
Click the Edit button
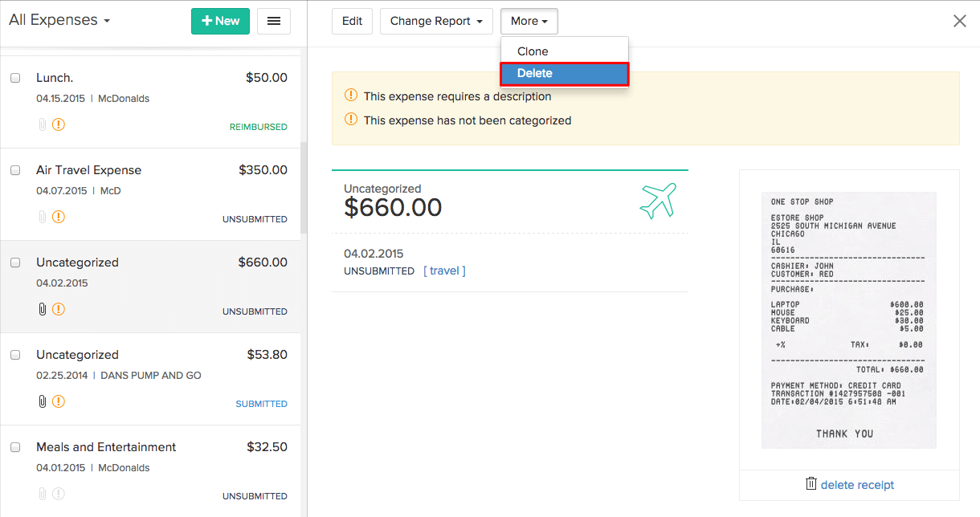(352, 21)
